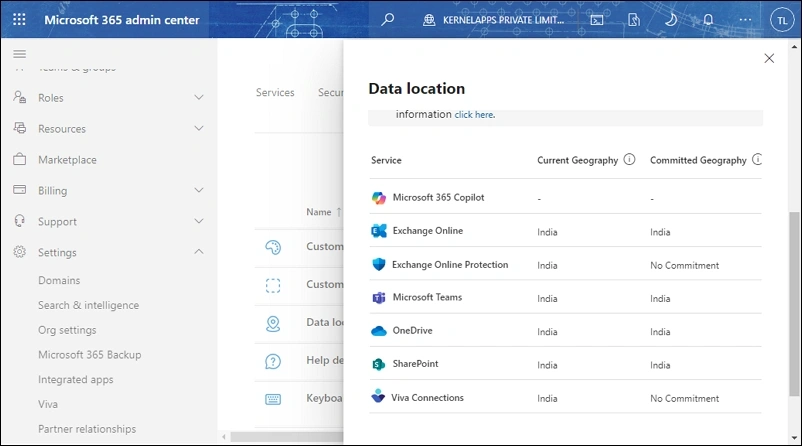802x446 pixels.
Task: Expand the Support chevron
Action: click(199, 221)
